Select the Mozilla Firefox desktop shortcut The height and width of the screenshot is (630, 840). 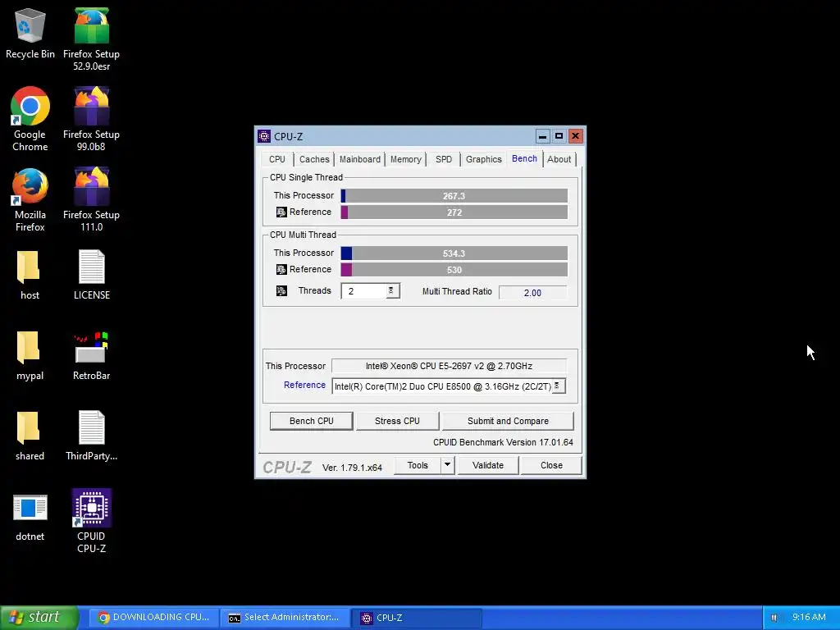(x=30, y=200)
